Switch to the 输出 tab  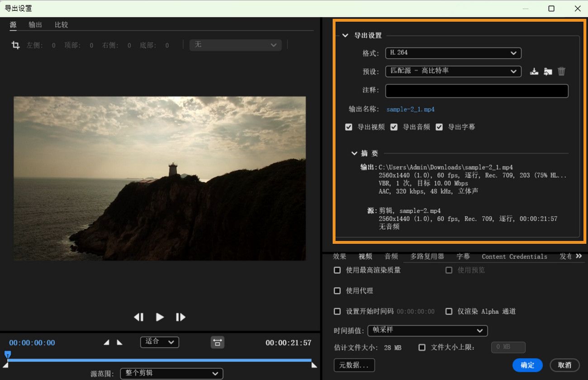point(35,25)
